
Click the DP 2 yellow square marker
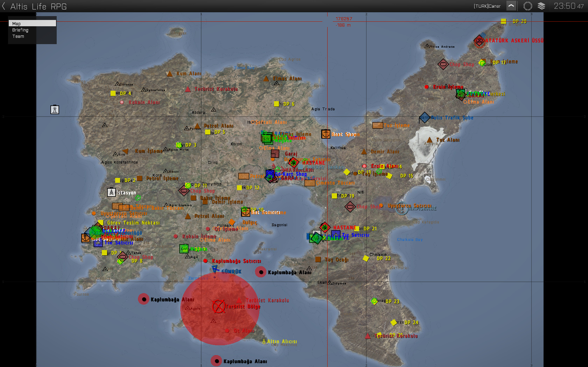pos(118,180)
